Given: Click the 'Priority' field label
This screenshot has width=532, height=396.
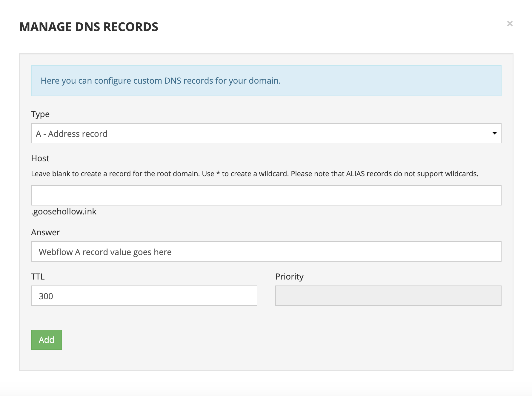Looking at the screenshot, I should [289, 277].
